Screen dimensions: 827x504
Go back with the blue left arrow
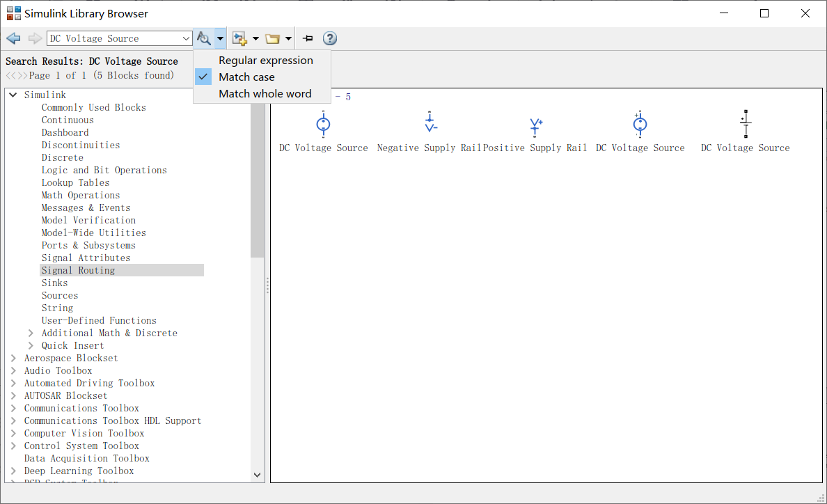13,38
